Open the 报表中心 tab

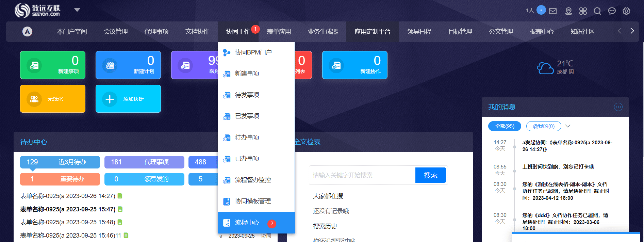point(542,32)
